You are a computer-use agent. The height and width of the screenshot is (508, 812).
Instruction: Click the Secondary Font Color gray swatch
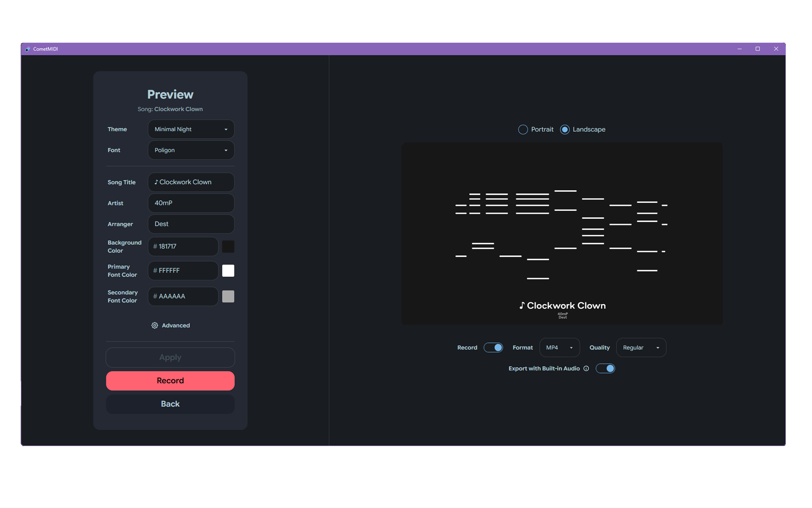pyautogui.click(x=228, y=296)
